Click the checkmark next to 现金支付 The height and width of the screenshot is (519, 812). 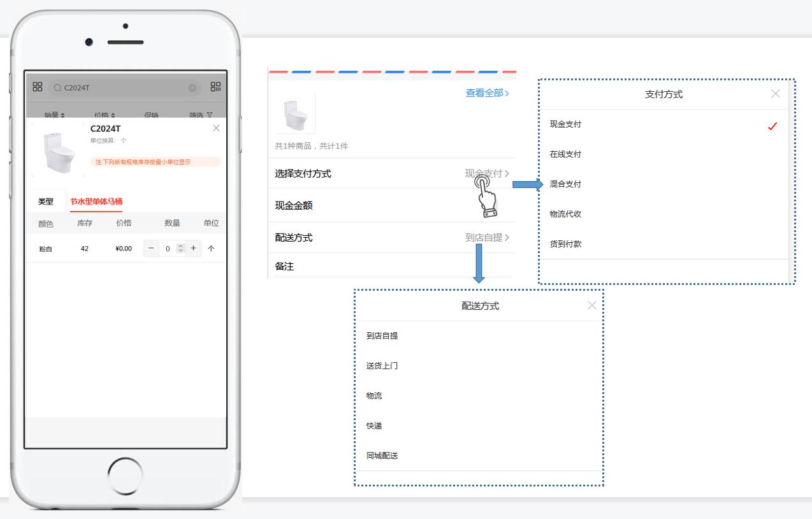click(772, 126)
